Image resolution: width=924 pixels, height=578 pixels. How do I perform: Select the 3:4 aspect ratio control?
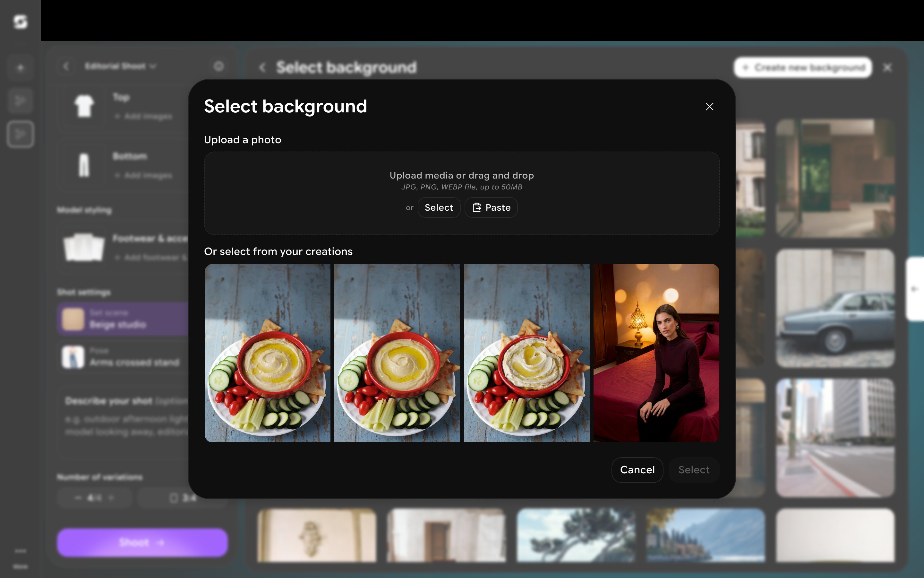point(183,498)
